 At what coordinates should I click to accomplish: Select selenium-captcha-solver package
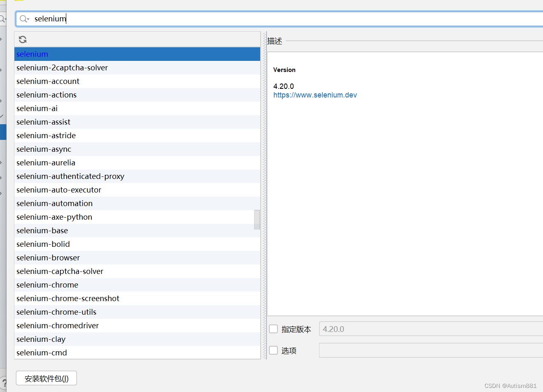pyautogui.click(x=137, y=271)
